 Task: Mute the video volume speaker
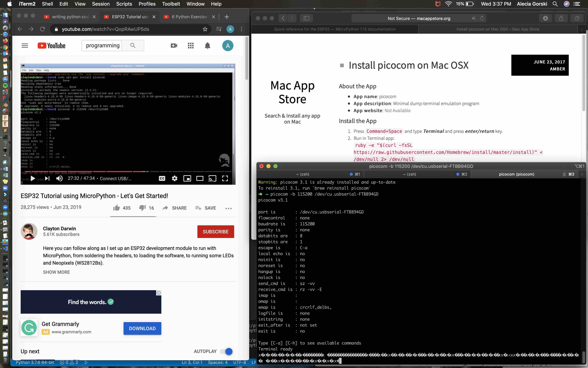59,178
